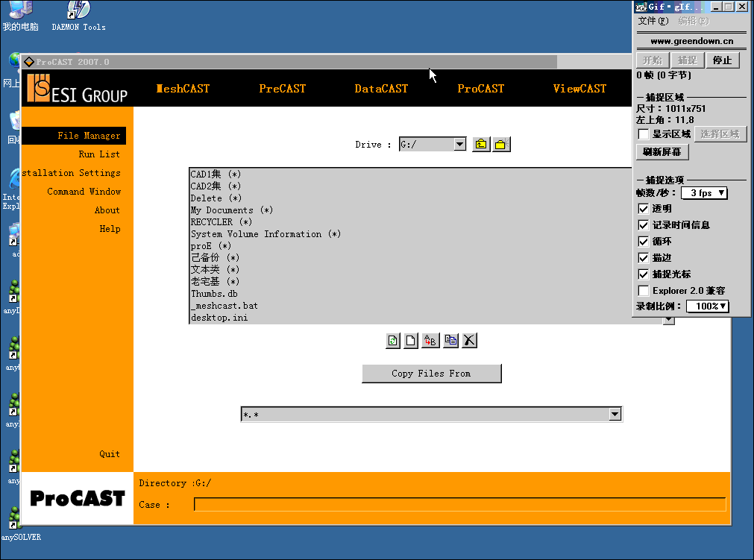Image resolution: width=754 pixels, height=560 pixels.
Task: Open the DAEMON Tools desktop shortcut
Action: (x=78, y=16)
